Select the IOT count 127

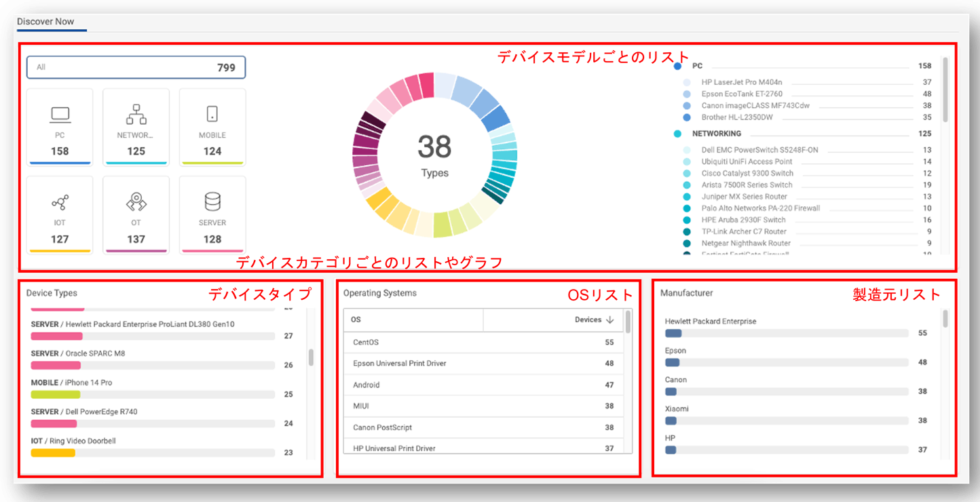(60, 239)
